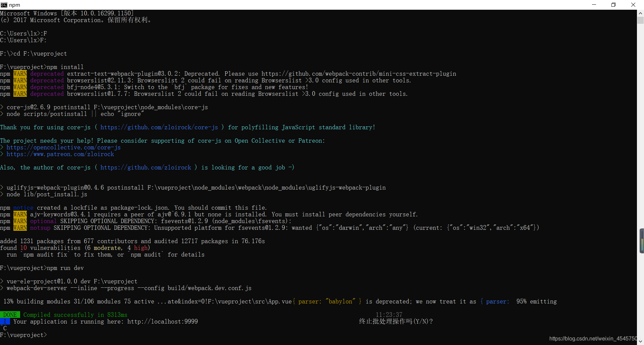Viewport: 644px width, 345px height.
Task: Click the scrollbar up arrow
Action: point(640,13)
